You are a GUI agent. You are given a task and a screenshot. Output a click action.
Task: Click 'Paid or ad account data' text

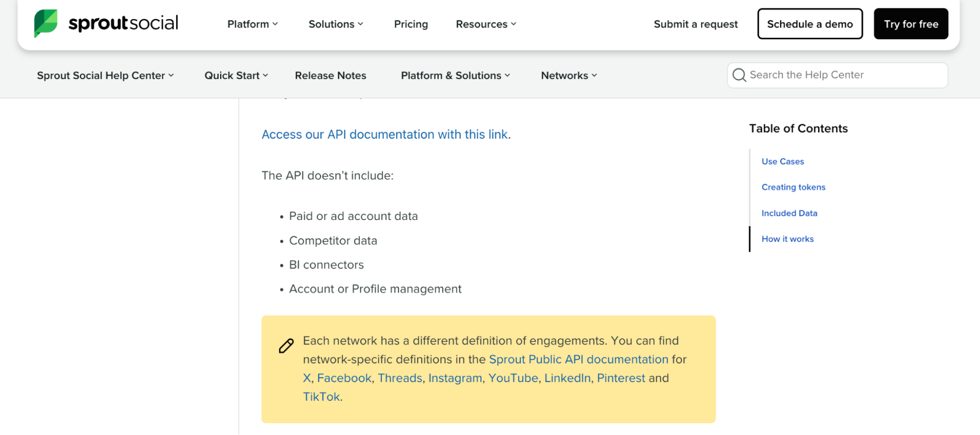[x=353, y=216]
